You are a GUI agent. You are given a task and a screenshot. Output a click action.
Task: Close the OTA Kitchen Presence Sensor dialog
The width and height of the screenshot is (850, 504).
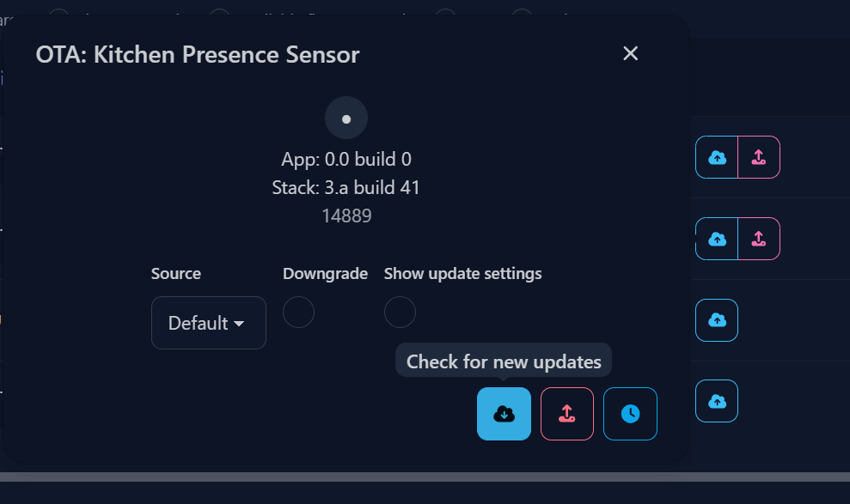coord(631,53)
